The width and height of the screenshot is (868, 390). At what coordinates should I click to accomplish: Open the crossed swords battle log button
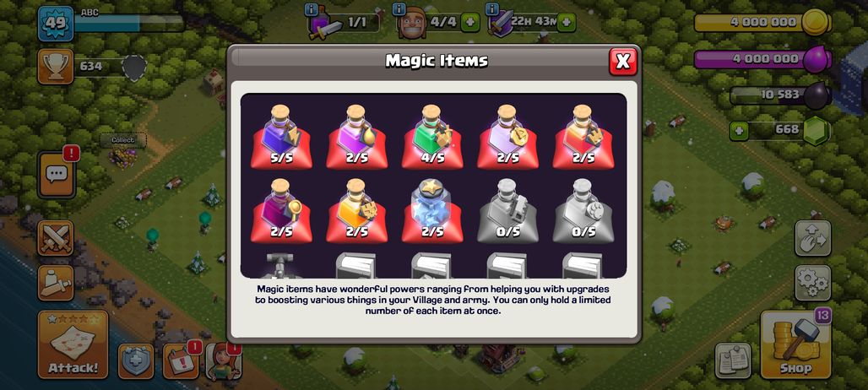click(56, 238)
